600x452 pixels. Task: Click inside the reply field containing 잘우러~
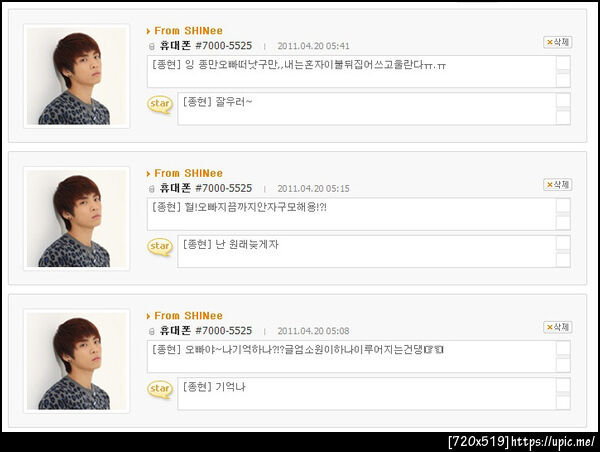coord(367,109)
